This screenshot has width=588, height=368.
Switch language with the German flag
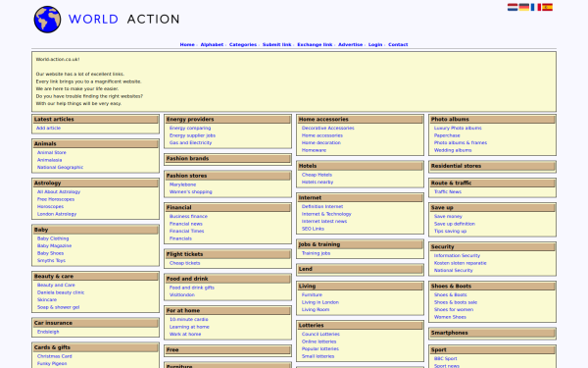click(x=524, y=7)
